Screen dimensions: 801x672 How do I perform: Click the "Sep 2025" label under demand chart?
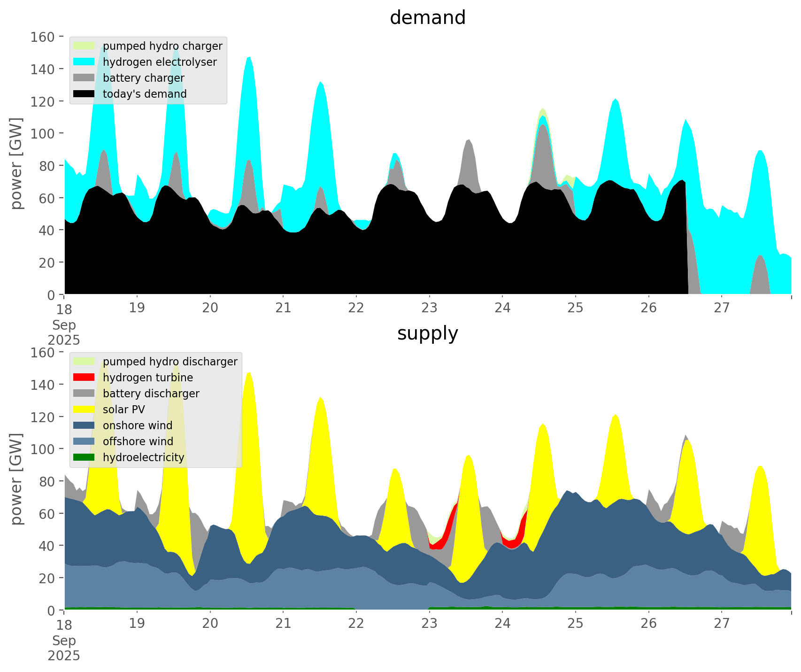[x=64, y=332]
